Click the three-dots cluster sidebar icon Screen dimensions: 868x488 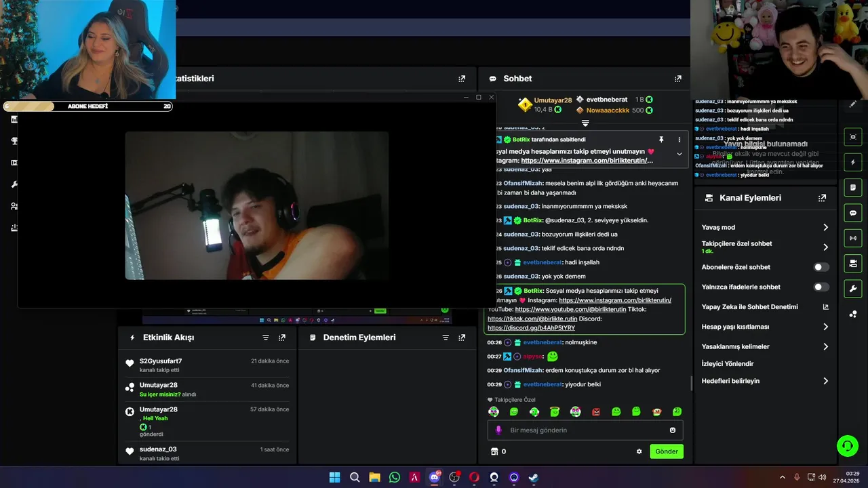coord(852,314)
